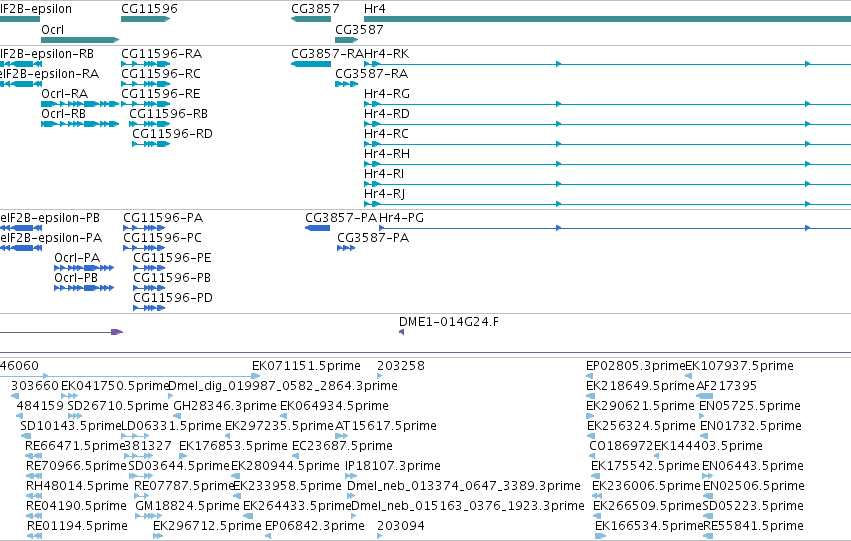Select the Hr4-RC transcript label
This screenshot has height=541, width=851.
tap(386, 134)
